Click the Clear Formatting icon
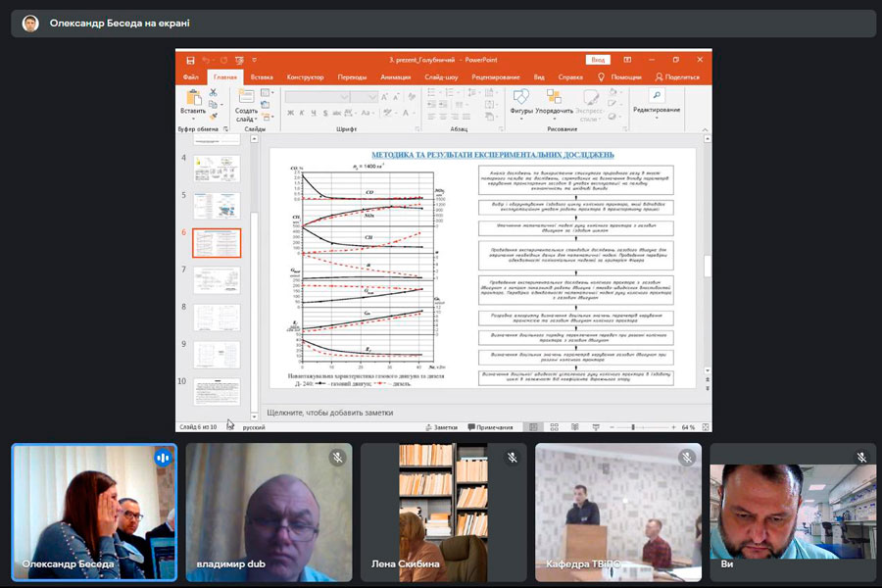 click(412, 97)
